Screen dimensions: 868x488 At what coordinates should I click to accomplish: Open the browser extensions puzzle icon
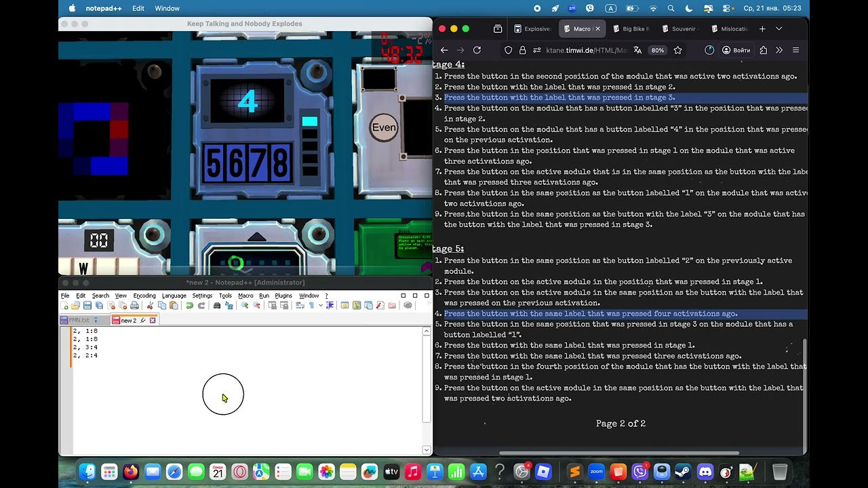tap(764, 50)
